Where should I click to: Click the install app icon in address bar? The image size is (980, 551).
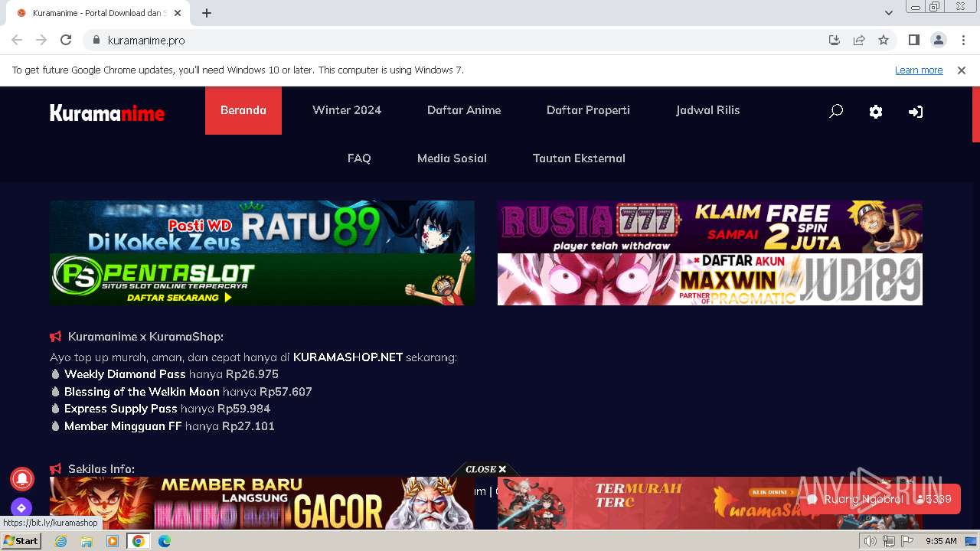[x=835, y=40]
